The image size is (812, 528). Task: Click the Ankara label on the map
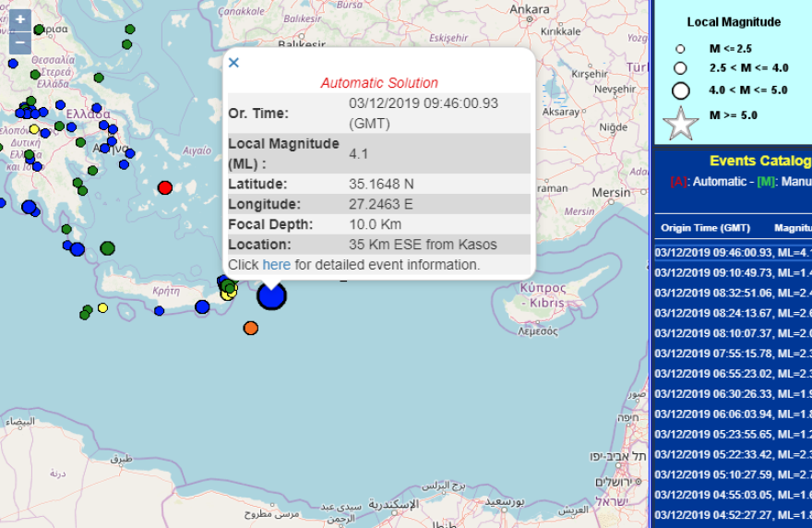530,9
